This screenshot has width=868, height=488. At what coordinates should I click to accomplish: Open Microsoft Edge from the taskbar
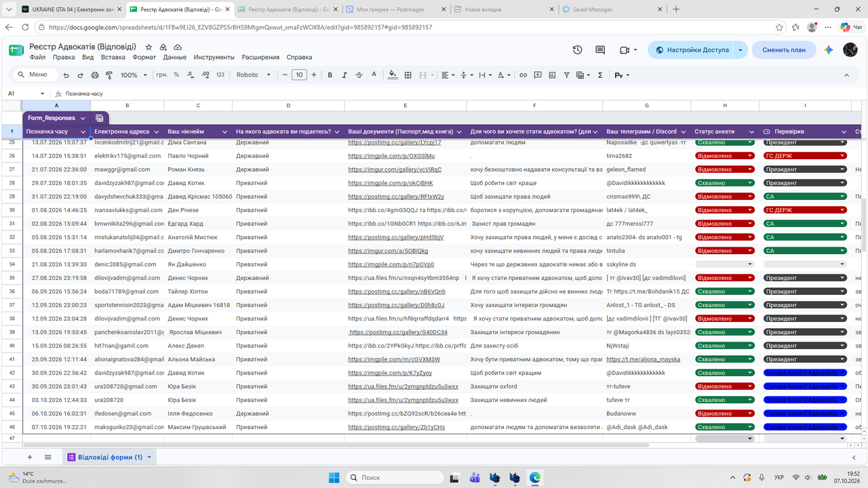click(534, 477)
